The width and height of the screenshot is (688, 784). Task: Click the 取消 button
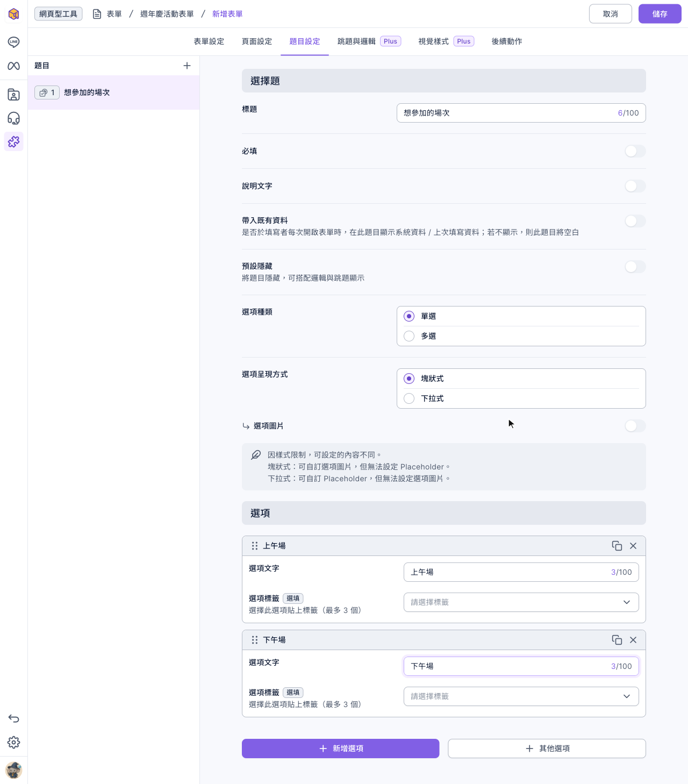pyautogui.click(x=611, y=14)
